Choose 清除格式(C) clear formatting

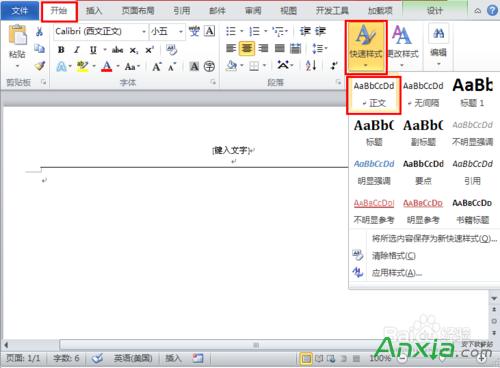(x=394, y=256)
